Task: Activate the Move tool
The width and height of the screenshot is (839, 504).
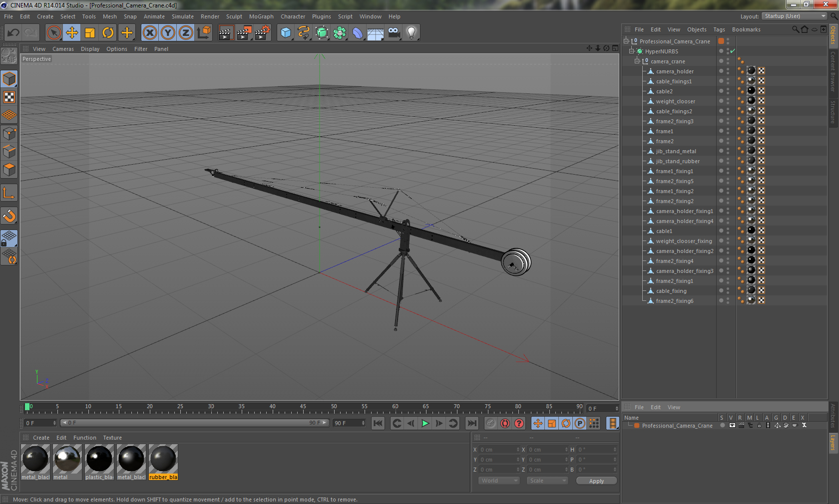Action: coord(72,33)
